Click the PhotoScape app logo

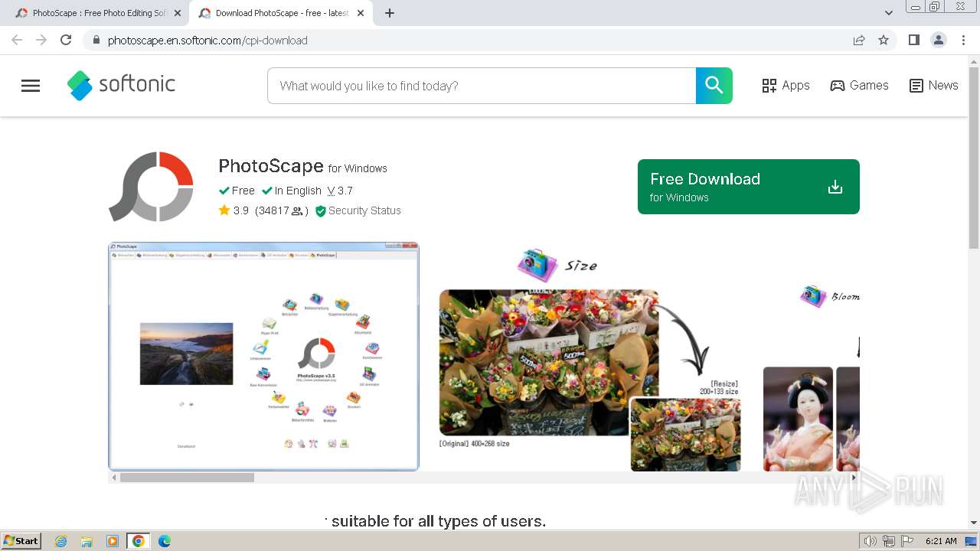pos(152,187)
